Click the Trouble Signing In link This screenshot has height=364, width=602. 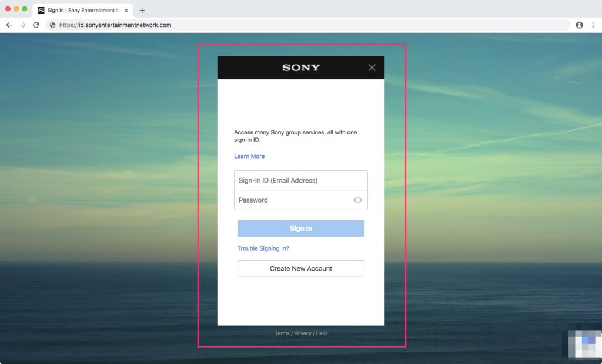click(263, 248)
